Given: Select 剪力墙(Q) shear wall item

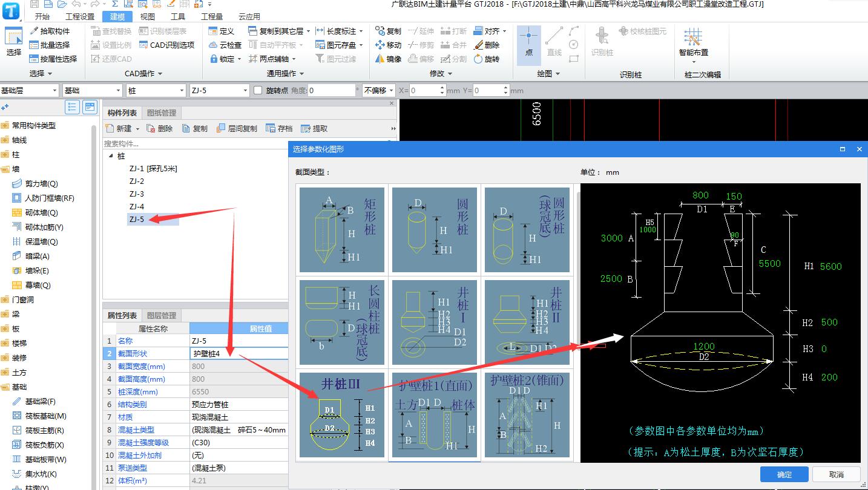Looking at the screenshot, I should coord(35,184).
